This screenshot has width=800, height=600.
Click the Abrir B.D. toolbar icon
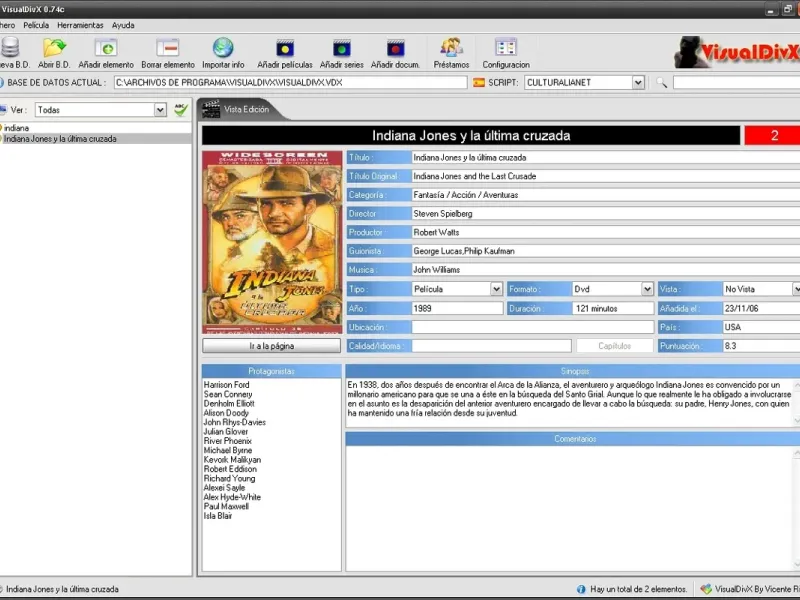(x=55, y=47)
